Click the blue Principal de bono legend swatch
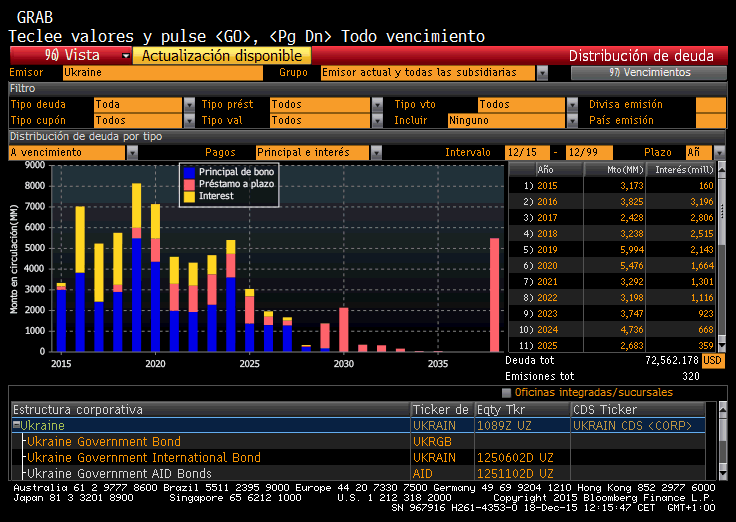 pos(189,172)
